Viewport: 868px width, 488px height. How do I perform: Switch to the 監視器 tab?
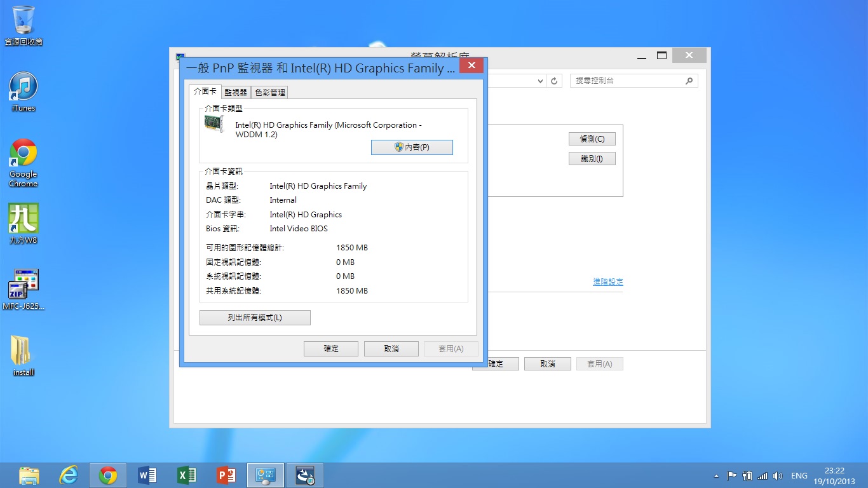pyautogui.click(x=236, y=93)
